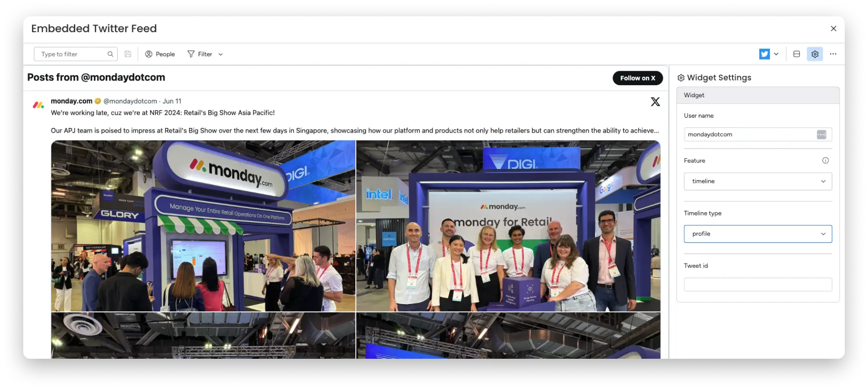This screenshot has width=868, height=389.
Task: Click the tweet text 'We're working late'
Action: tap(163, 113)
